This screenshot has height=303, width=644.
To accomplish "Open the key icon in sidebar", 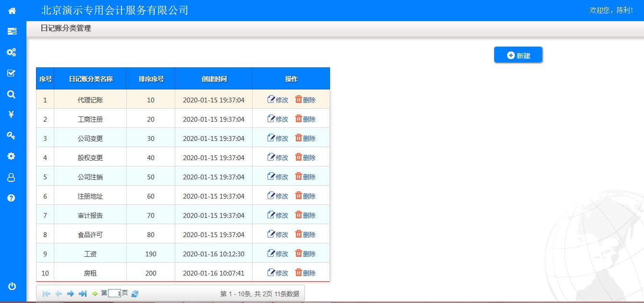I will pos(12,136).
